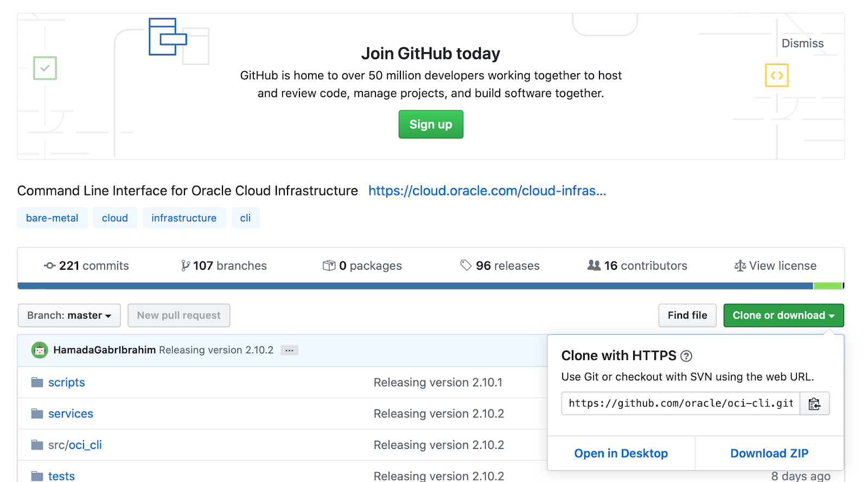
Task: Open the services folder
Action: point(71,414)
